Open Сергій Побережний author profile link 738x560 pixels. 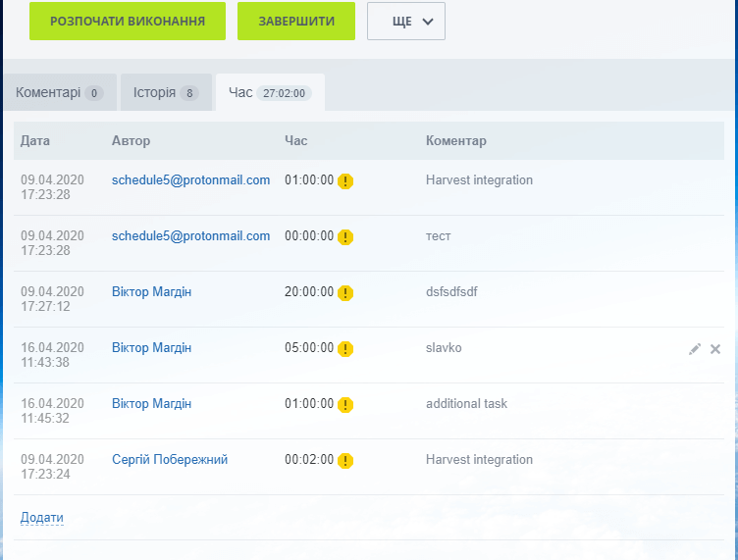[x=170, y=459]
